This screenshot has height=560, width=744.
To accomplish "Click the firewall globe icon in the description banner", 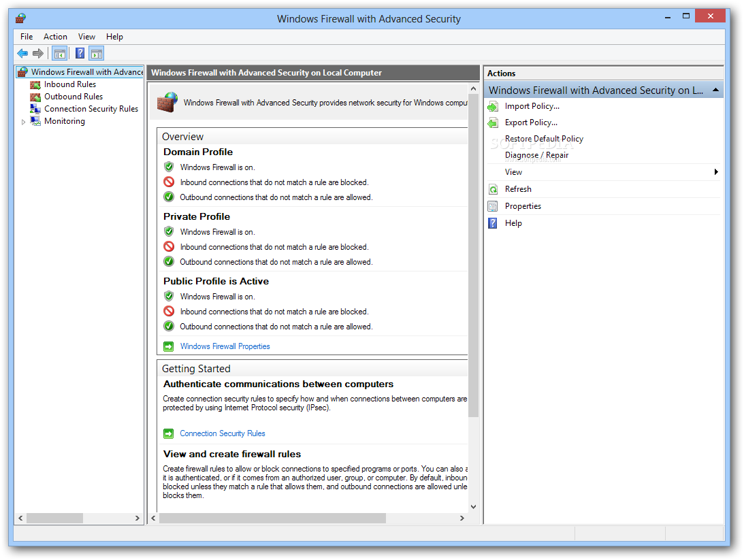I will click(x=167, y=102).
